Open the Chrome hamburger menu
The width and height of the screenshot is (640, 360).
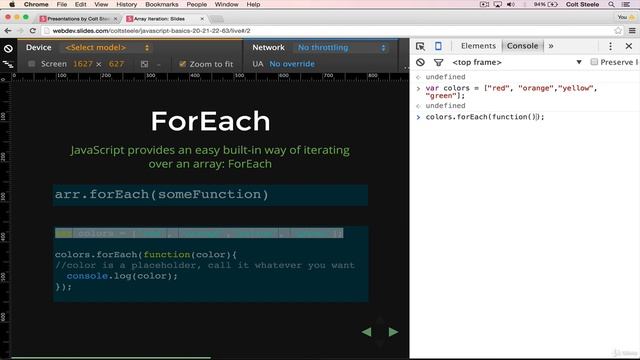[632, 31]
